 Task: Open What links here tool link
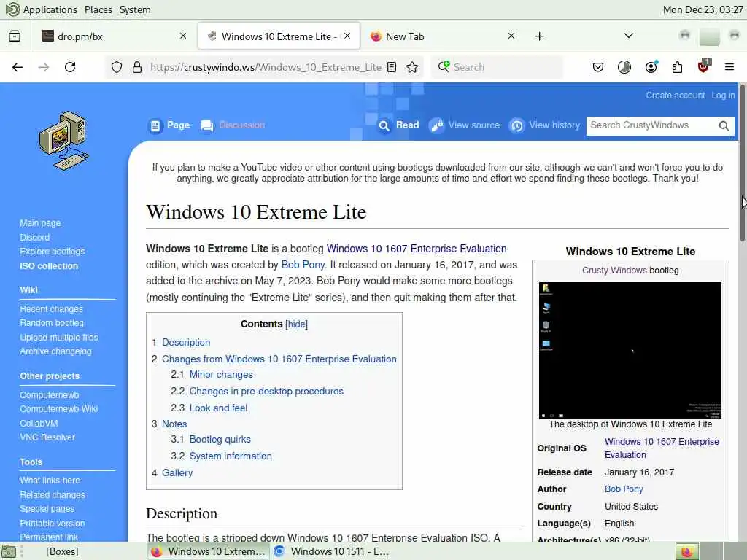tap(50, 481)
